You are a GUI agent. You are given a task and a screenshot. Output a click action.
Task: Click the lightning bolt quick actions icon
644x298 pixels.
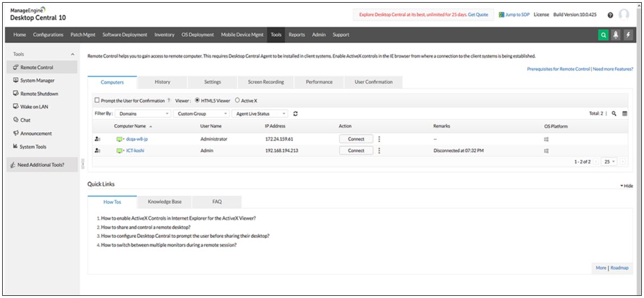coord(628,35)
